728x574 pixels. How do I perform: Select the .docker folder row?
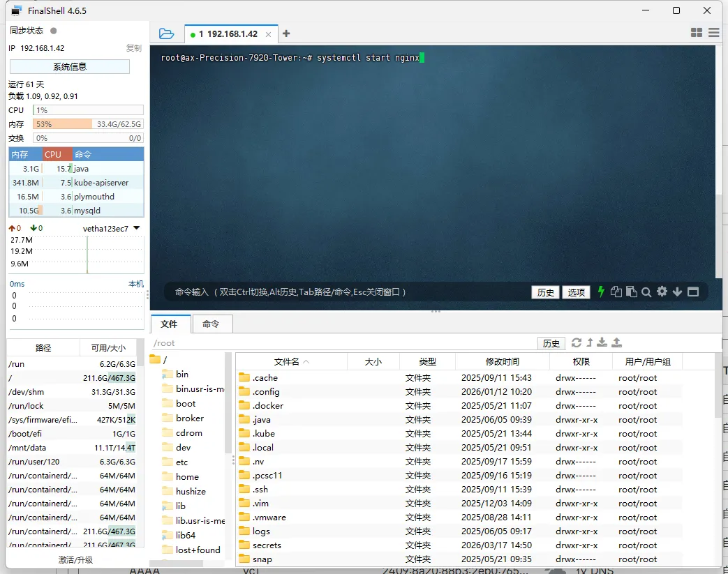(x=460, y=405)
